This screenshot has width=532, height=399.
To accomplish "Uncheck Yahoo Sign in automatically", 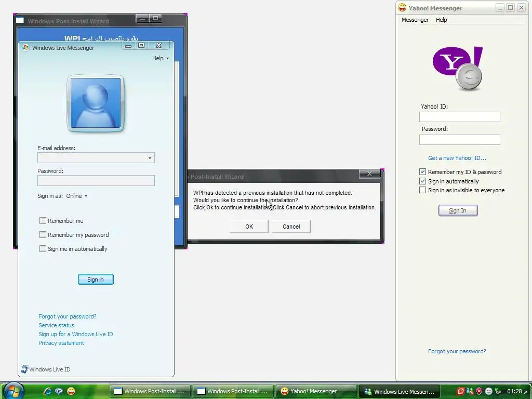I will pos(422,181).
